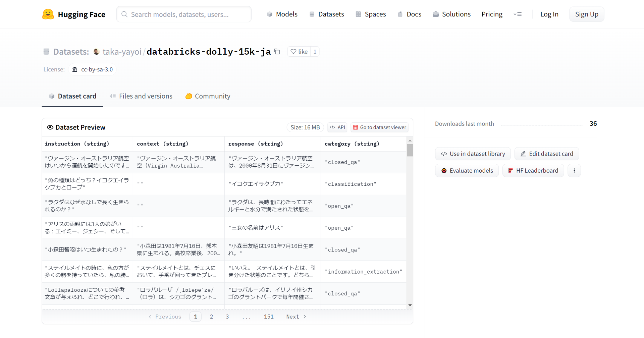This screenshot has width=644, height=338.
Task: Open Models in the top navigation
Action: click(282, 14)
